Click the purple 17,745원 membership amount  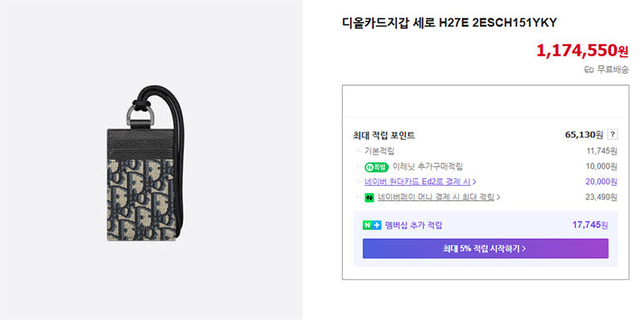[x=590, y=225]
